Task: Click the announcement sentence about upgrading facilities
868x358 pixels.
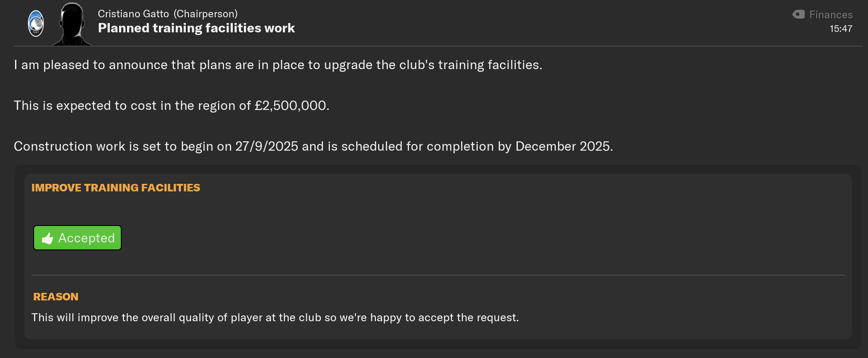Action: 278,65
